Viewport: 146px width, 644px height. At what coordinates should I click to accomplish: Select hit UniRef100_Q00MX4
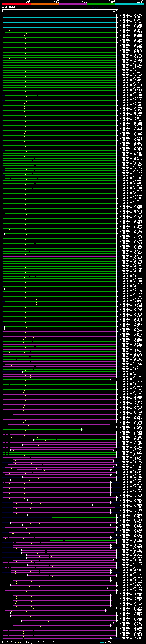click(131, 309)
